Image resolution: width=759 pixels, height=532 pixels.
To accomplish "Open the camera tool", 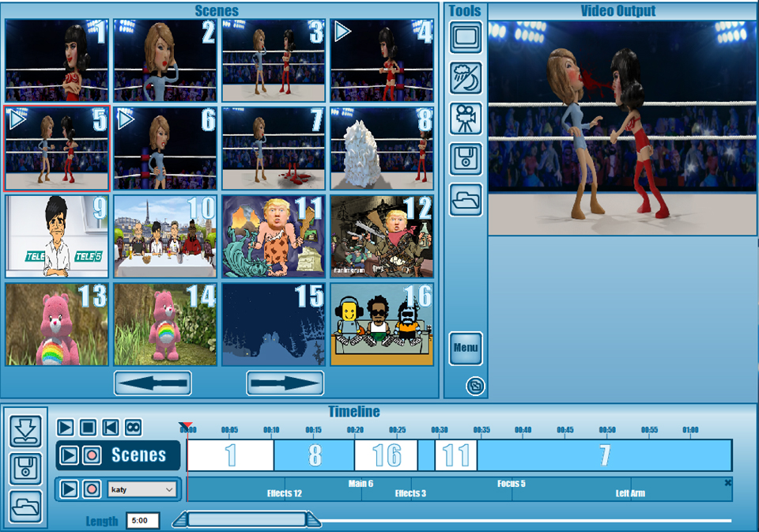I will tap(466, 119).
